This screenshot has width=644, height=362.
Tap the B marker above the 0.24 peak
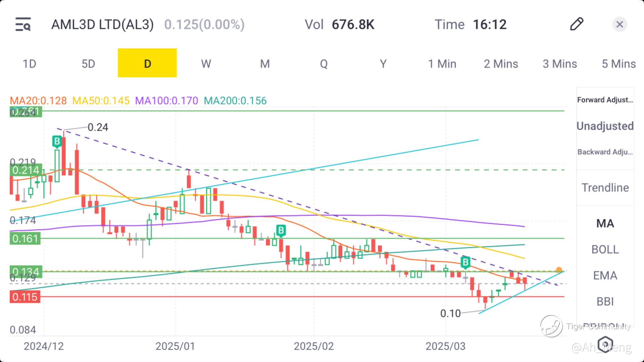pos(57,141)
